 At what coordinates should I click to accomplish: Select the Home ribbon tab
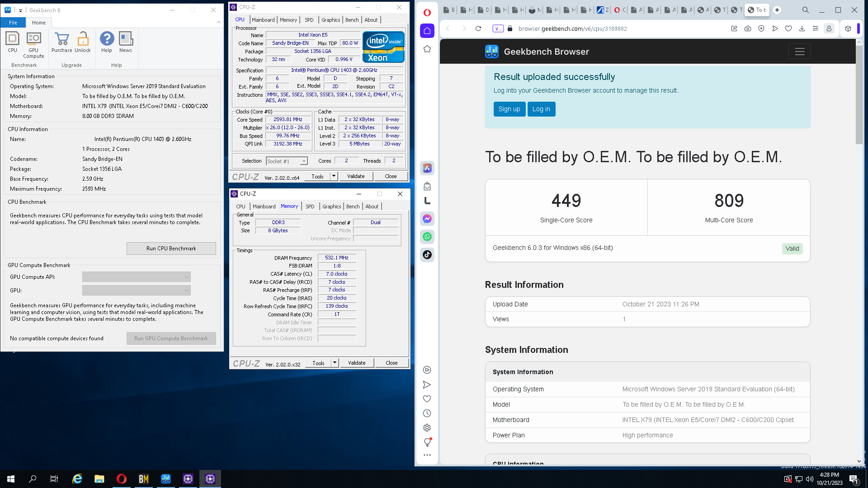coord(39,23)
